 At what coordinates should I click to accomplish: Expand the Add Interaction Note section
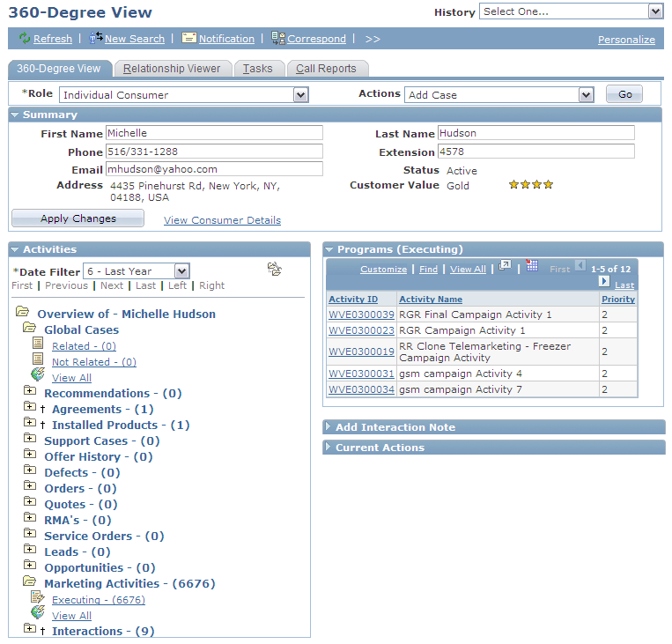[x=328, y=426]
